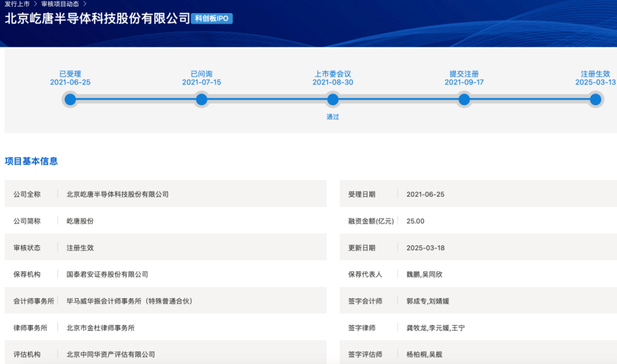Click the 受理日期 field label
617x364 pixels.
pos(362,194)
